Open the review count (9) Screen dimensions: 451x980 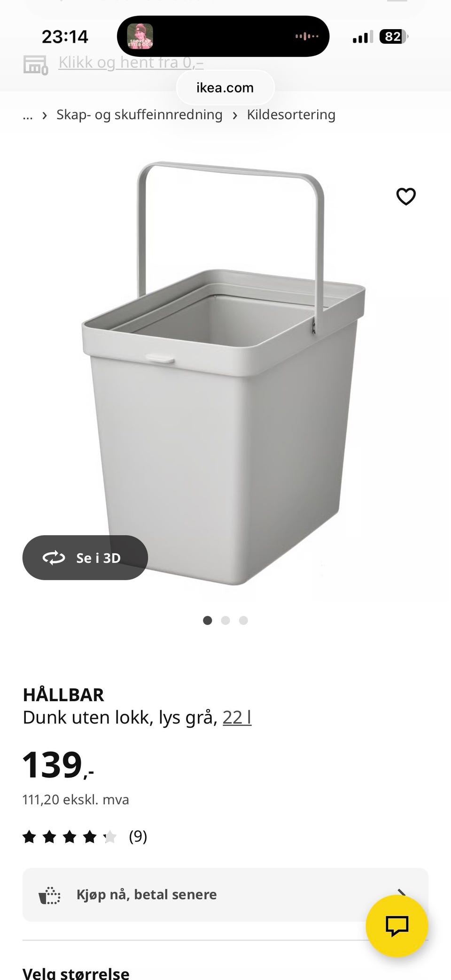point(138,836)
